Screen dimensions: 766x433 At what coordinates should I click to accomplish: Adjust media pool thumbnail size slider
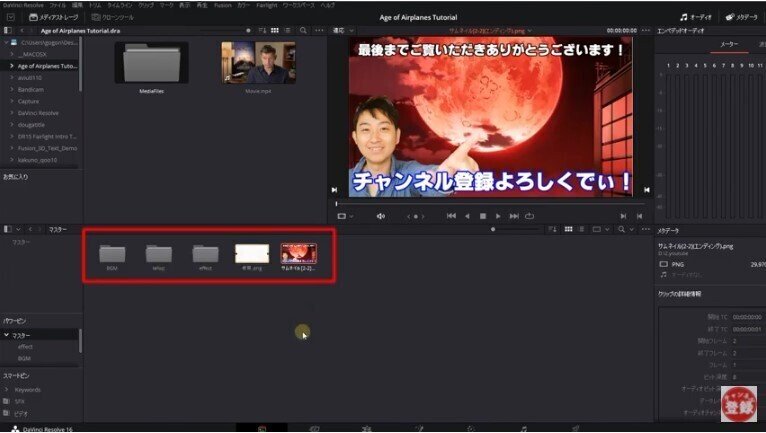(x=493, y=229)
